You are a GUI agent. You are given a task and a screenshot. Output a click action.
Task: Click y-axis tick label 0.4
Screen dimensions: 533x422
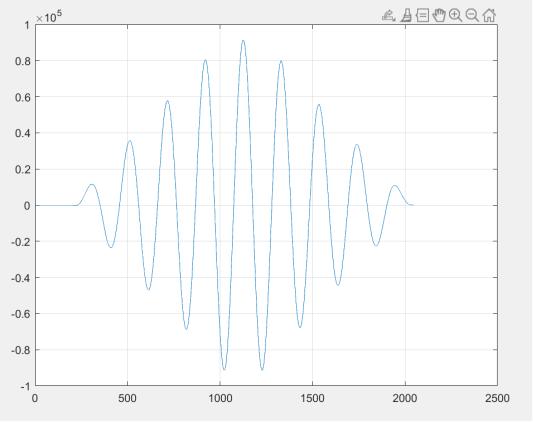23,133
